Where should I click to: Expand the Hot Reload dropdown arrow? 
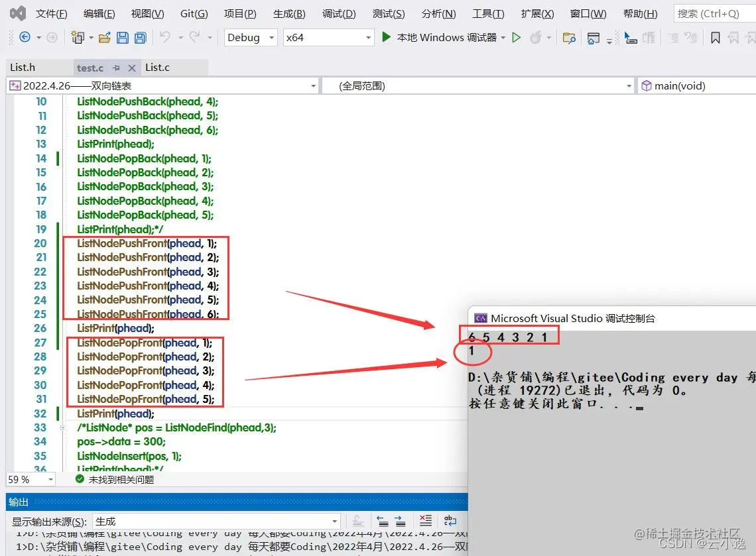pos(548,37)
